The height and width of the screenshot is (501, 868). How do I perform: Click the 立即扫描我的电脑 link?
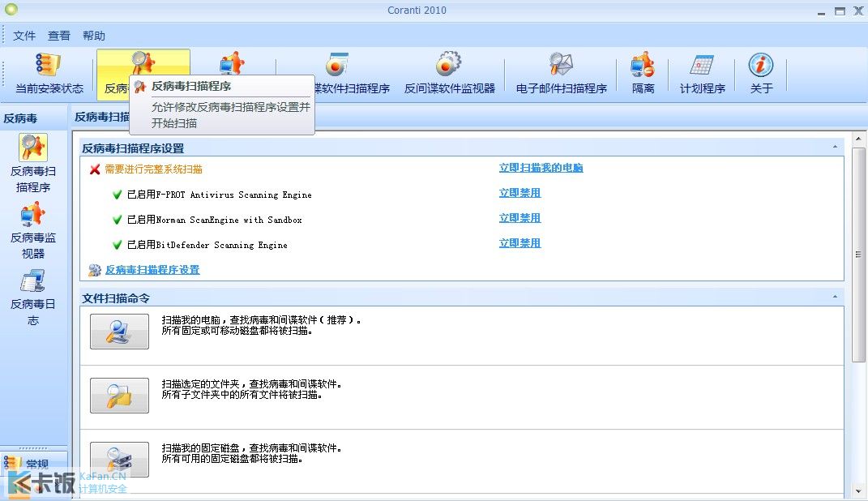(x=541, y=168)
